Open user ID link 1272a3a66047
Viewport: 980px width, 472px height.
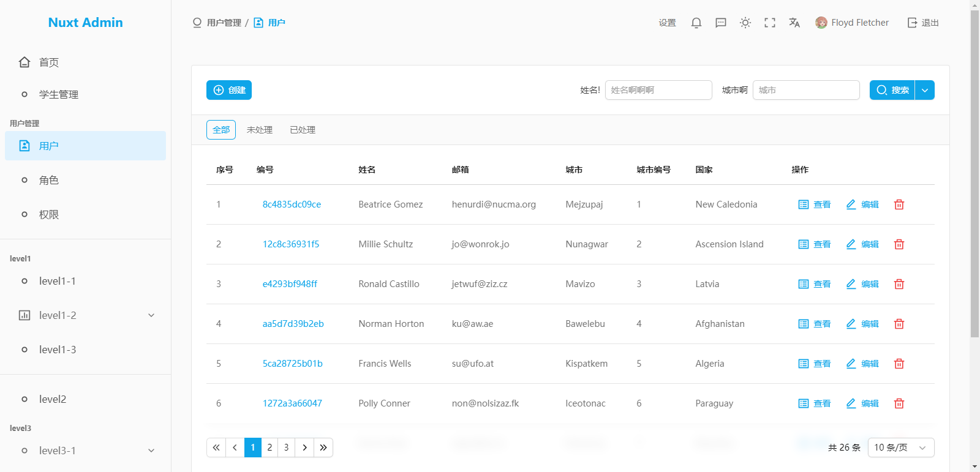(x=292, y=403)
